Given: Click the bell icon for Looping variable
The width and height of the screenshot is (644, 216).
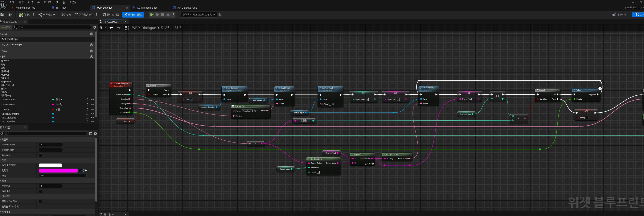Looking at the screenshot, I should pyautogui.click(x=87, y=109).
